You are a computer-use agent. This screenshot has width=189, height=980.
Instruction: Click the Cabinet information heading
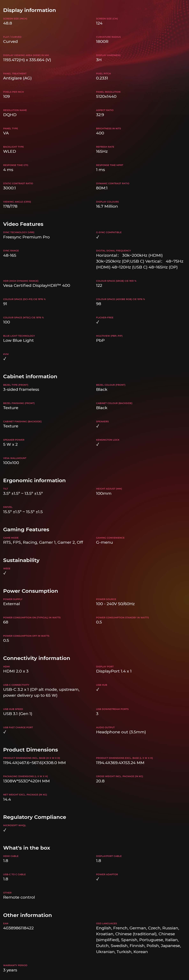click(30, 376)
